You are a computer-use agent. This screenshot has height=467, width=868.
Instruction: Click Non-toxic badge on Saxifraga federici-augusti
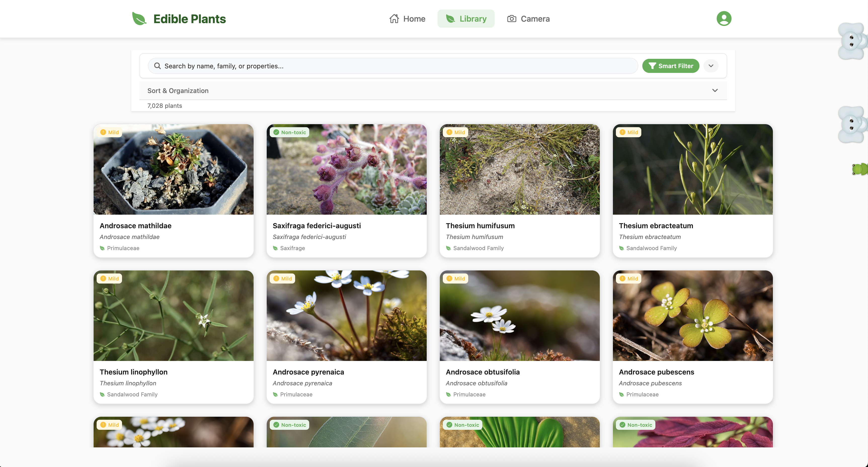click(x=289, y=132)
